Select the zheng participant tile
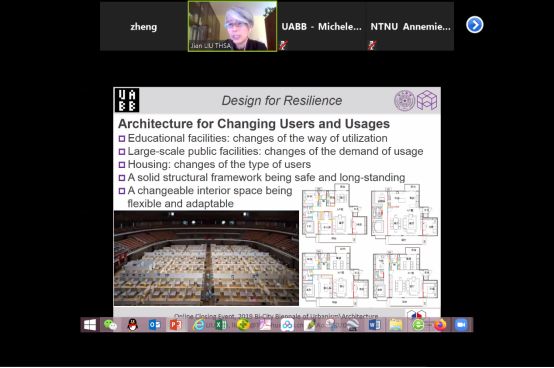 click(144, 26)
